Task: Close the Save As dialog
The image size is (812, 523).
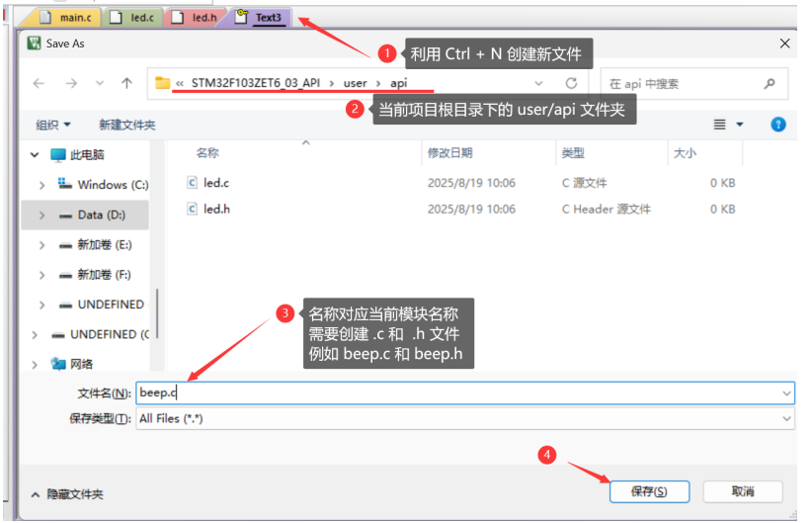Action: [784, 44]
